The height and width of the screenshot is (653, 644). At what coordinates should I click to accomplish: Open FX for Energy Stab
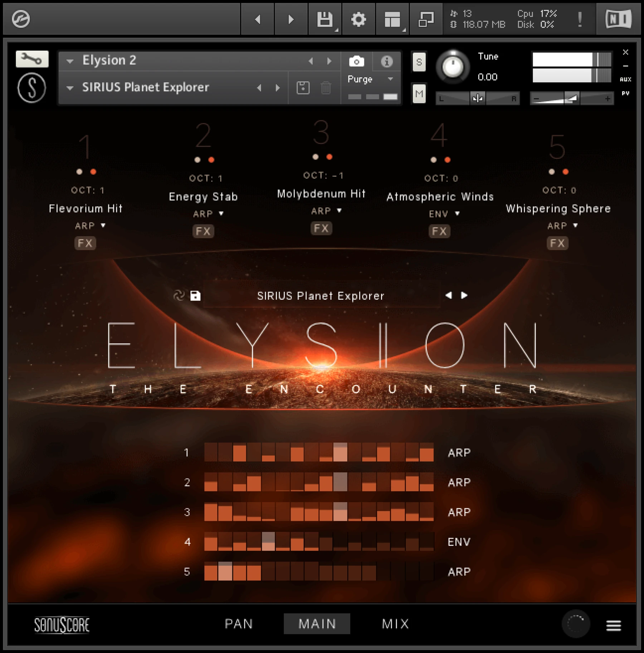203,231
